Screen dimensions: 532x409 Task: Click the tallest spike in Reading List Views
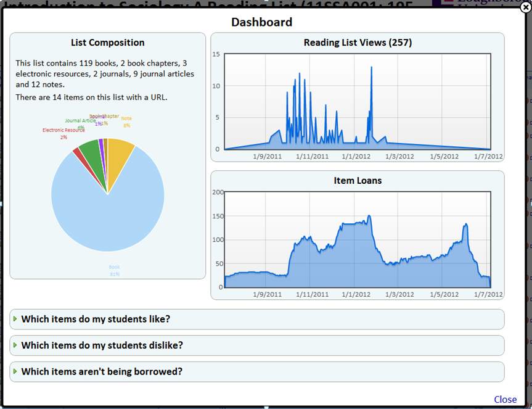pos(372,69)
